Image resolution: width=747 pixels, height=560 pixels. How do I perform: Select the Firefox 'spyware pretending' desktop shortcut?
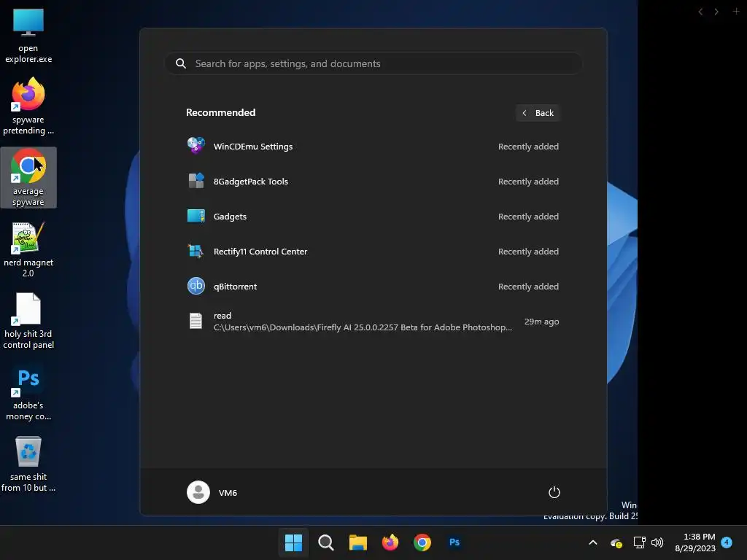(x=28, y=106)
